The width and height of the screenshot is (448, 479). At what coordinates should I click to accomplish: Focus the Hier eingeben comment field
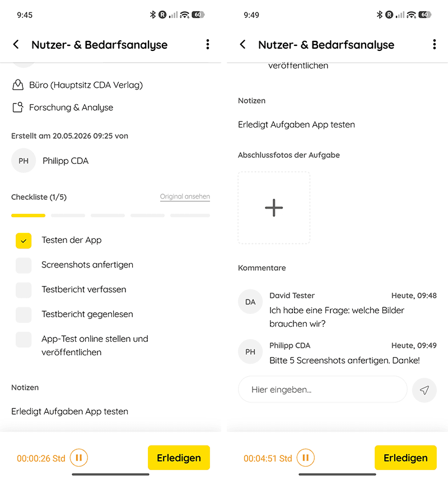pos(323,389)
